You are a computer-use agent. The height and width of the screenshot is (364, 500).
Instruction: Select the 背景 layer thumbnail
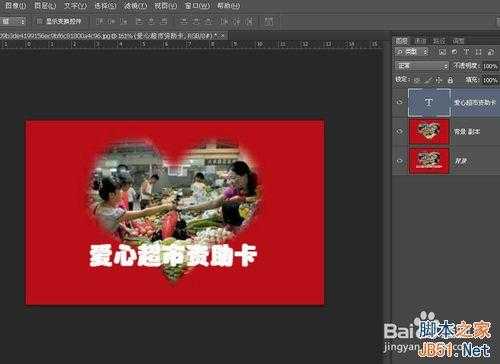point(429,161)
